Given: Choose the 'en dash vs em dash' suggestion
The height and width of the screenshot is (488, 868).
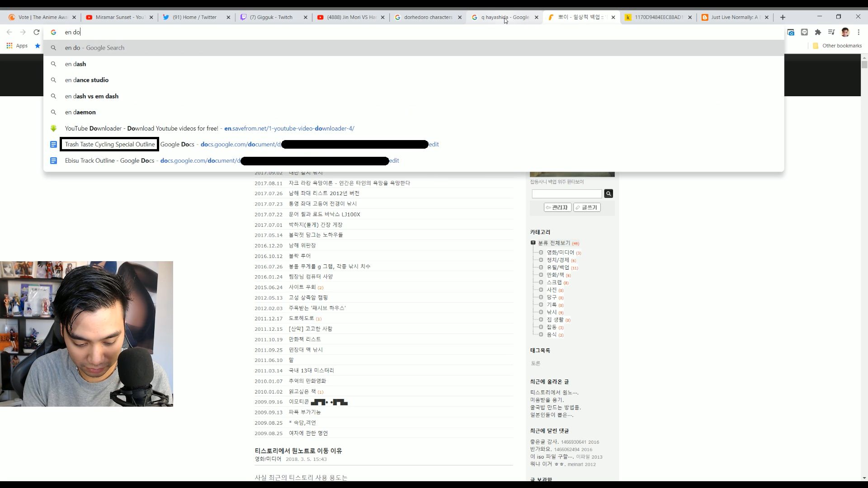Looking at the screenshot, I should pyautogui.click(x=92, y=96).
